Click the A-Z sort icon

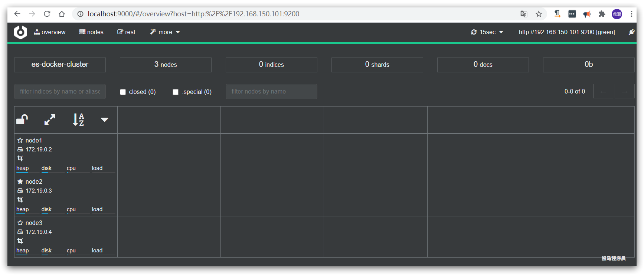tap(78, 120)
